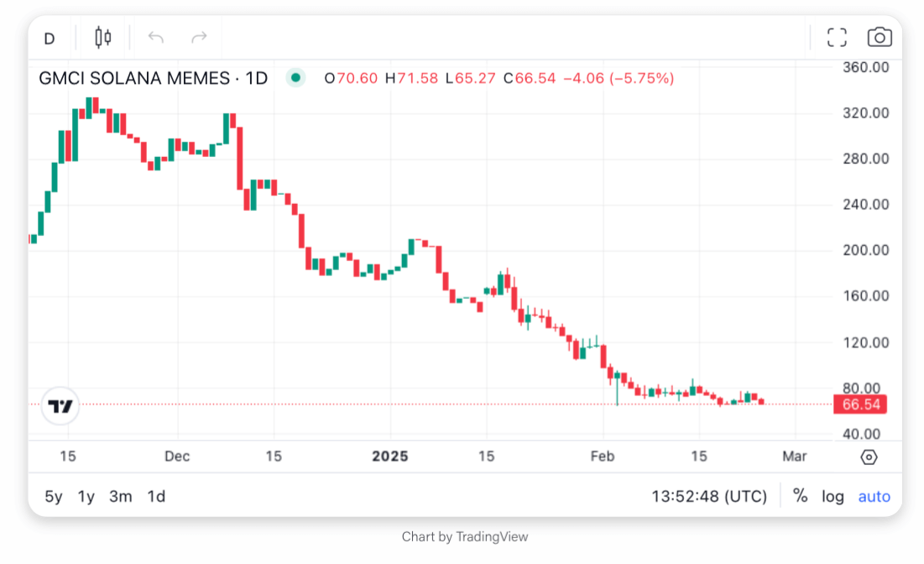Click the green market status dot
Screen dimensions: 924x564
tap(295, 78)
